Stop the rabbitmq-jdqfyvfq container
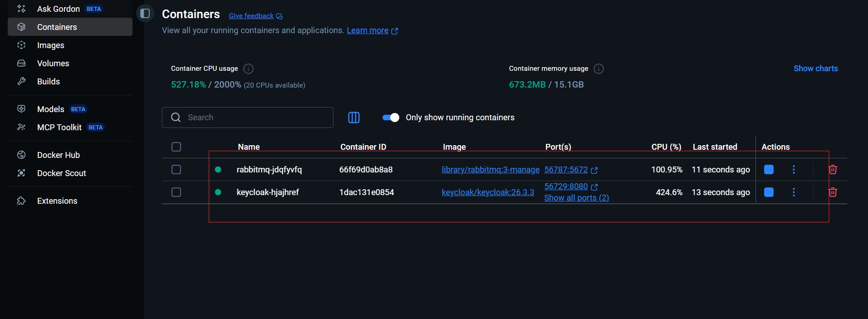Viewport: 868px width, 319px height. click(x=769, y=170)
